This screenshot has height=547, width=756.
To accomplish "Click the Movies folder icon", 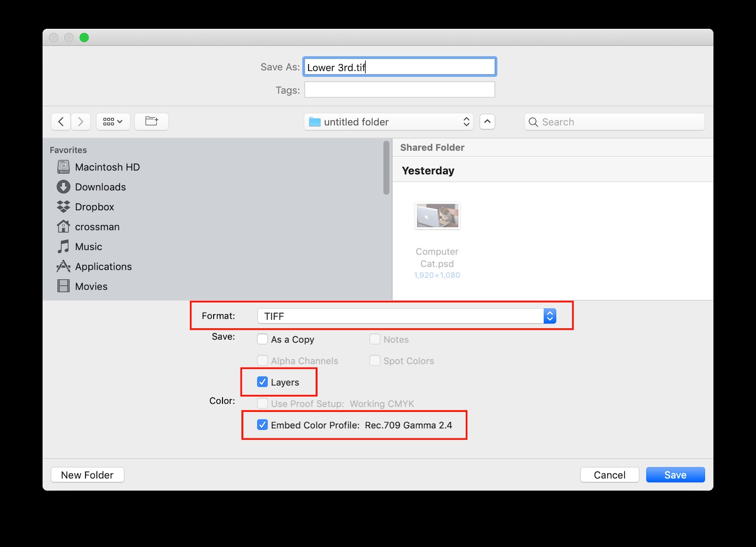I will click(63, 286).
